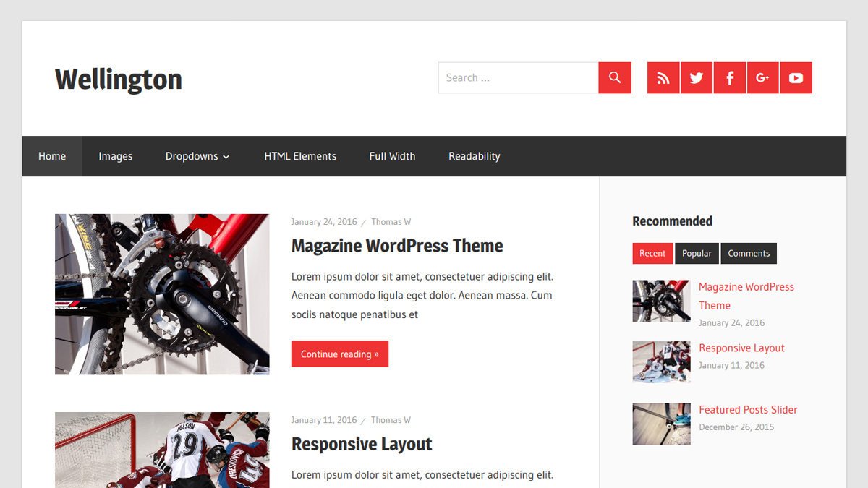Click the January 11, 2016 post date

[x=324, y=420]
